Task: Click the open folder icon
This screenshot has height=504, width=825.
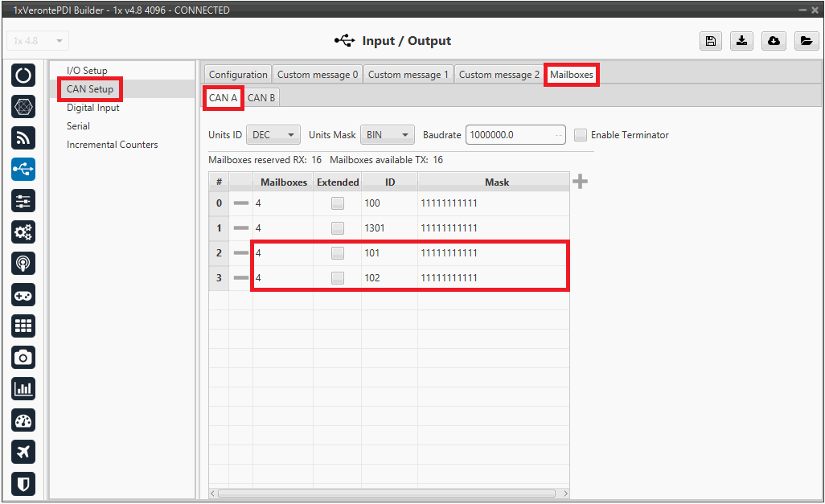Action: click(806, 41)
